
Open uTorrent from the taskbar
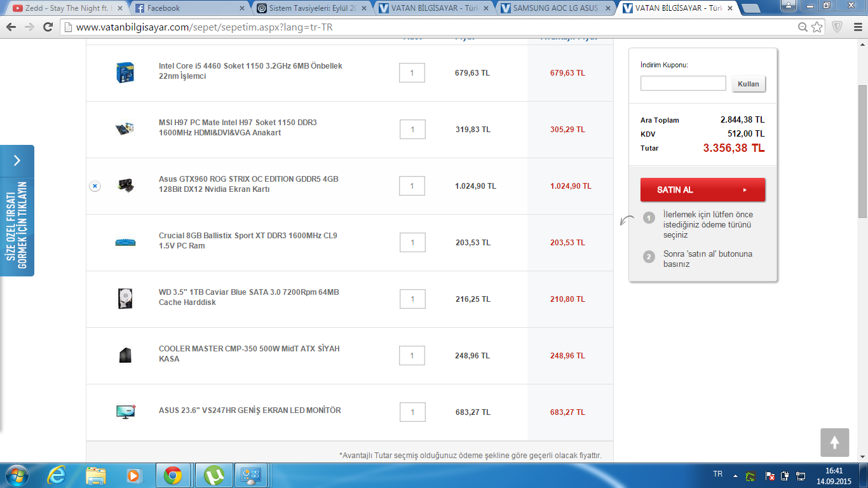pyautogui.click(x=214, y=475)
